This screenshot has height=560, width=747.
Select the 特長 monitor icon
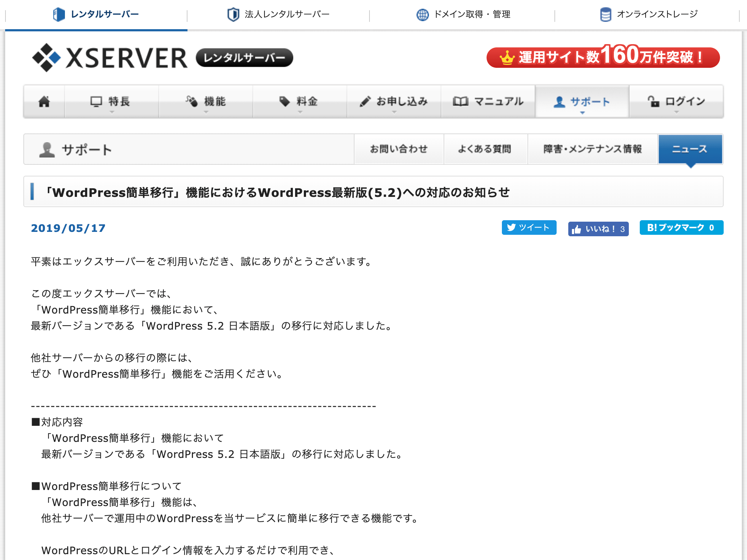[96, 101]
